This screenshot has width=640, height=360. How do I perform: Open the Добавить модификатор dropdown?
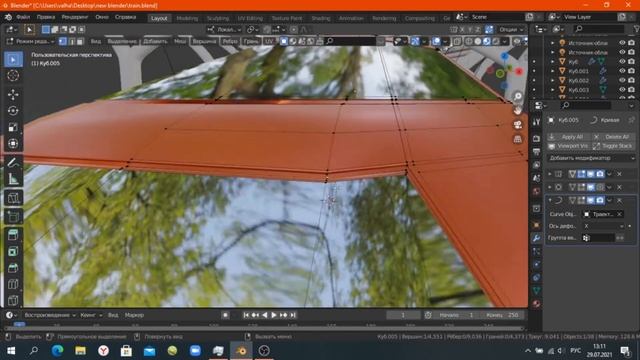(x=591, y=158)
